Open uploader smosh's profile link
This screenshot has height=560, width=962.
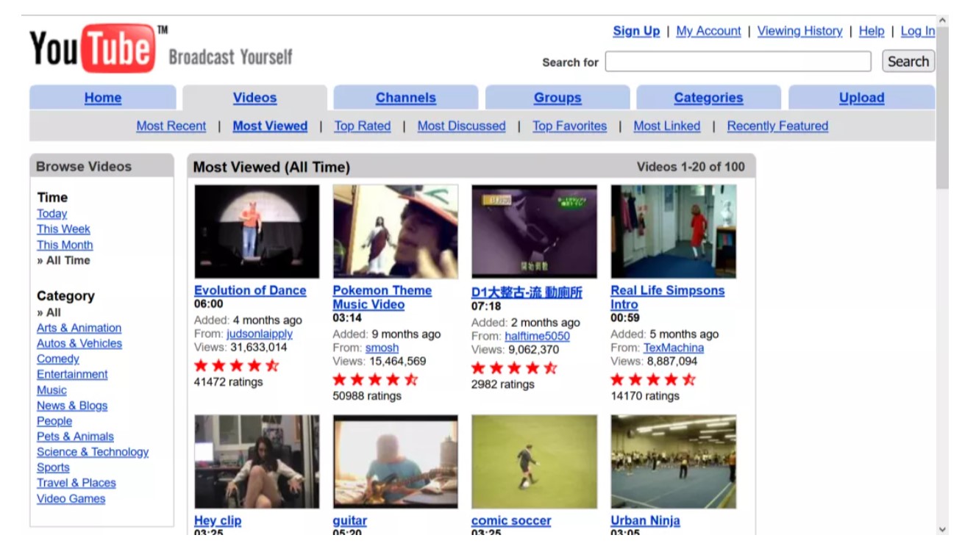[382, 348]
